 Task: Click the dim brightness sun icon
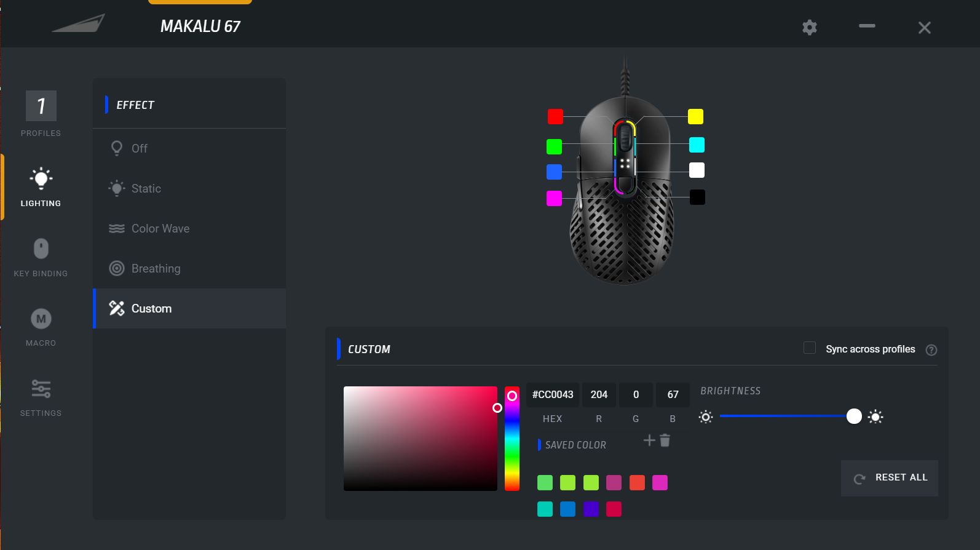706,417
